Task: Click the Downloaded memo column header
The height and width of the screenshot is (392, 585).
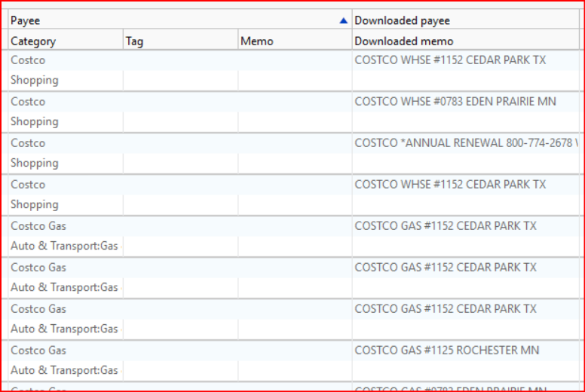Action: tap(466, 41)
